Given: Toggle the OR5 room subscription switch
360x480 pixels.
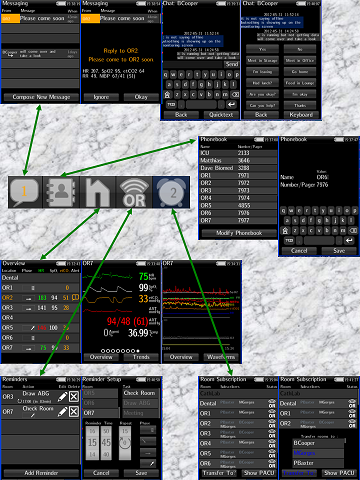Looking at the screenshot, I should pos(272,454).
